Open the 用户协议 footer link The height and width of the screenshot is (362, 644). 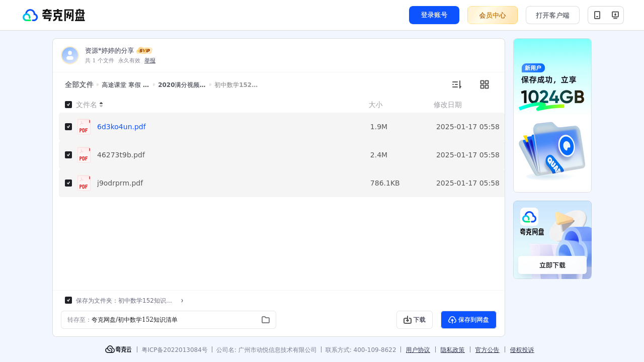[418, 350]
